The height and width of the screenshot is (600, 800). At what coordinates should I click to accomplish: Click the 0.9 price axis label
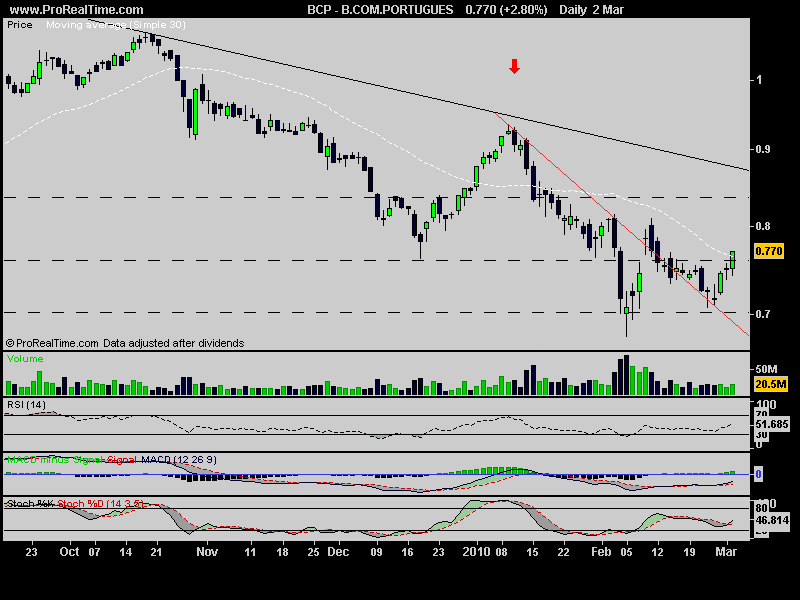(x=764, y=149)
